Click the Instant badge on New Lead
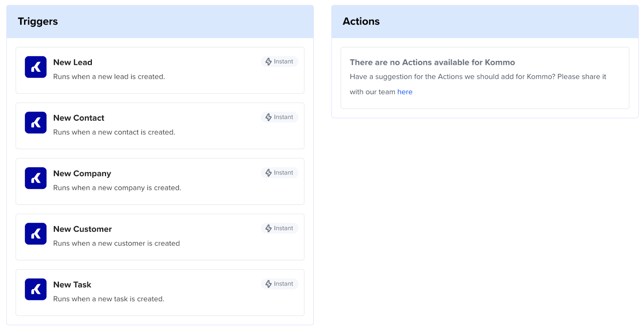The image size is (644, 328). pyautogui.click(x=279, y=61)
